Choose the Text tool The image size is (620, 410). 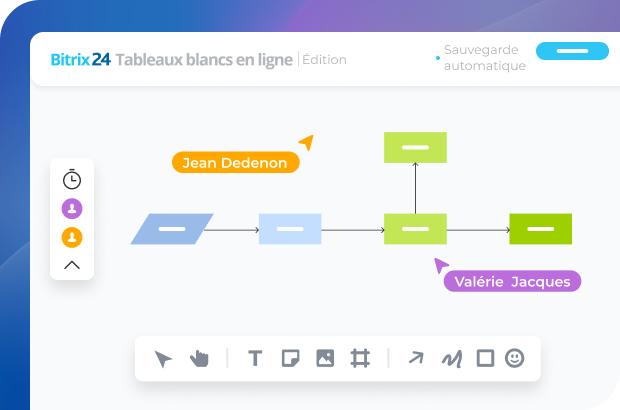[x=255, y=358]
